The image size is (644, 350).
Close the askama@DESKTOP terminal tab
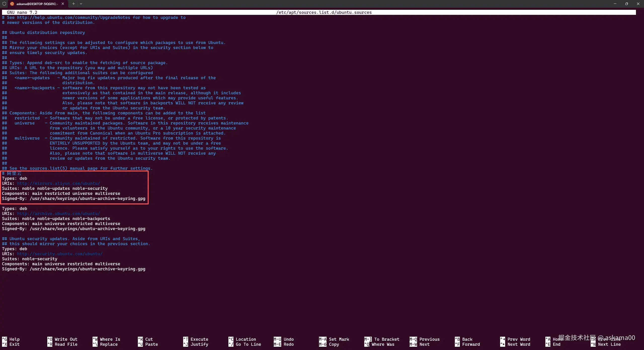63,4
